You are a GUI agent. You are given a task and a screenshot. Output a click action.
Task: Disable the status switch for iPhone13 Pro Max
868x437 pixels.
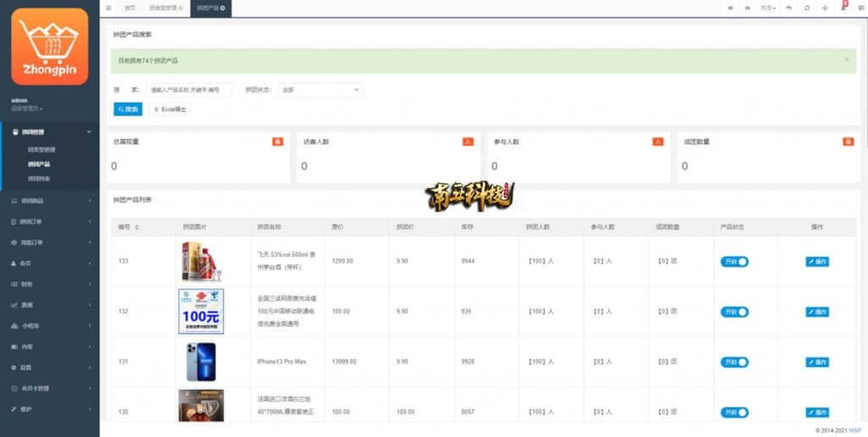click(734, 362)
